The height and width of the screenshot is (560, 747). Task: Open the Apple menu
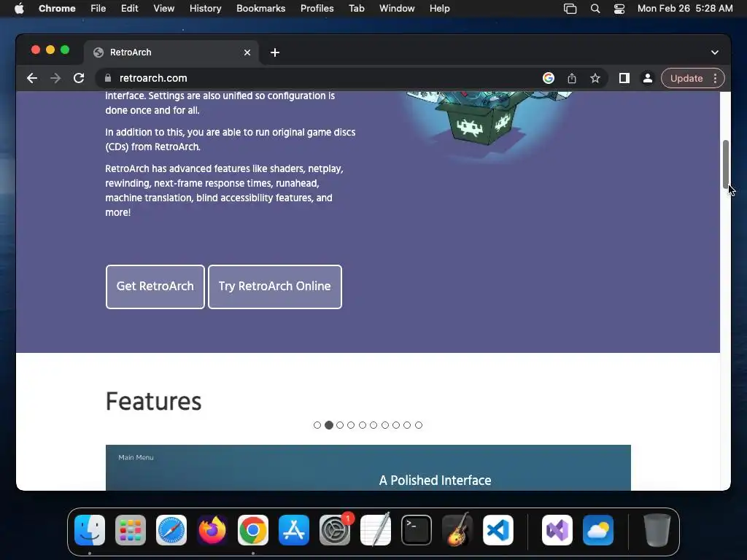click(x=19, y=9)
